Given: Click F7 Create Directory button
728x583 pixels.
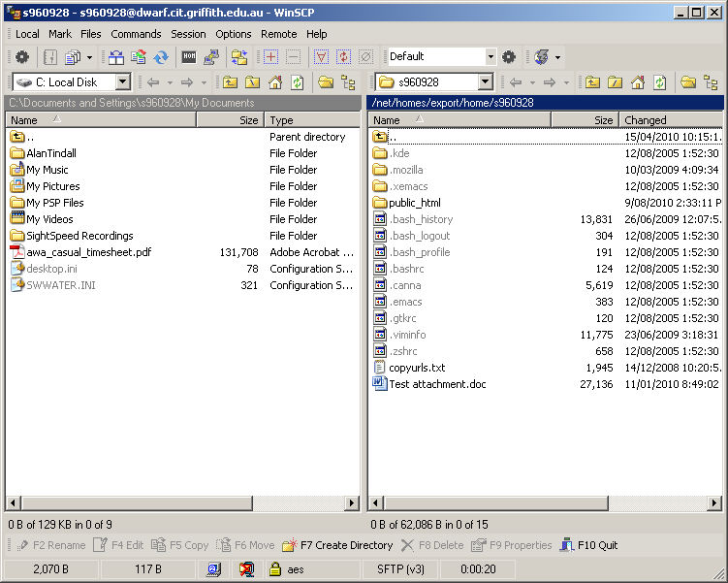Looking at the screenshot, I should [x=337, y=545].
